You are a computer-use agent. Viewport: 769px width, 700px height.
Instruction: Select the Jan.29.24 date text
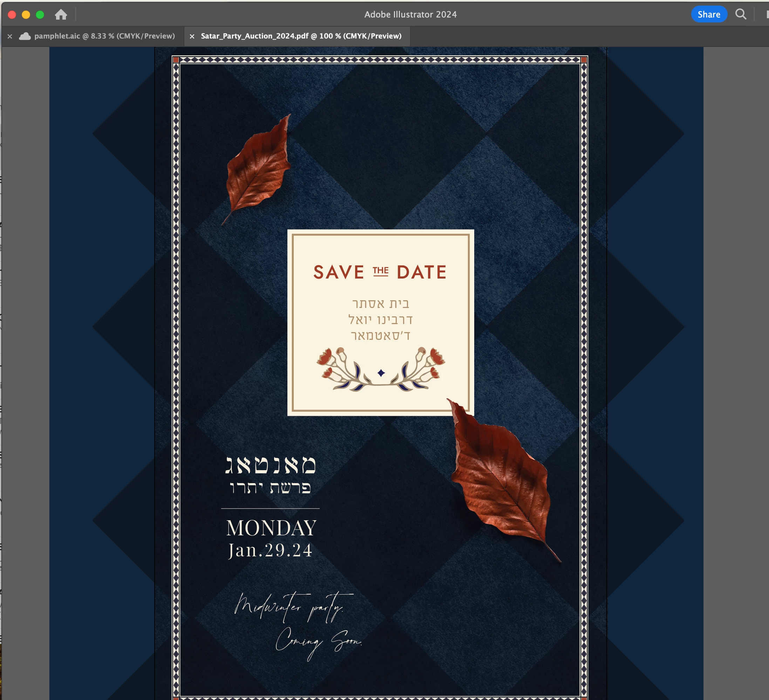pyautogui.click(x=270, y=550)
